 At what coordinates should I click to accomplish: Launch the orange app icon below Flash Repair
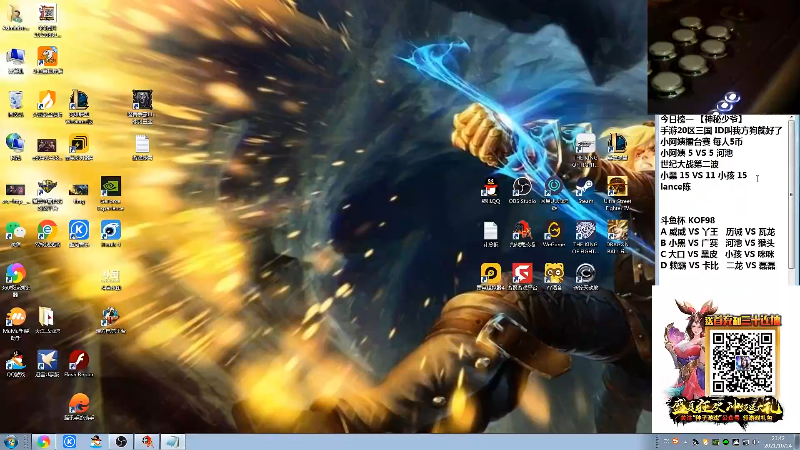click(x=79, y=407)
